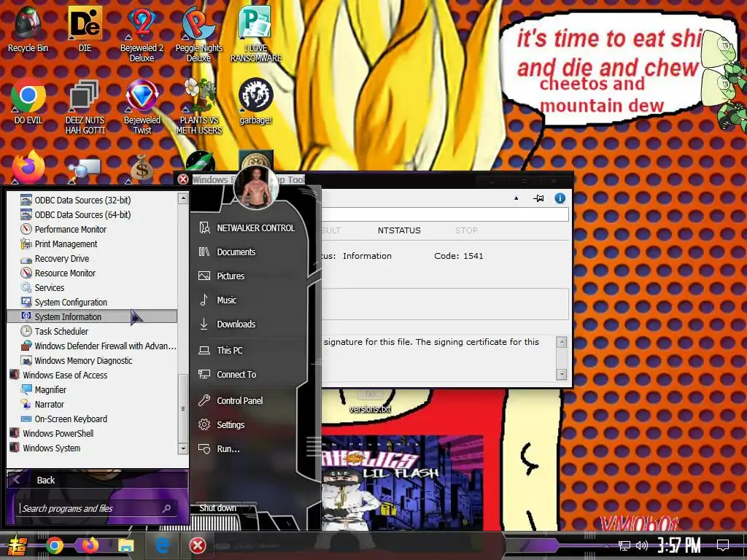Switch to the NTSTATUS tab

point(399,230)
